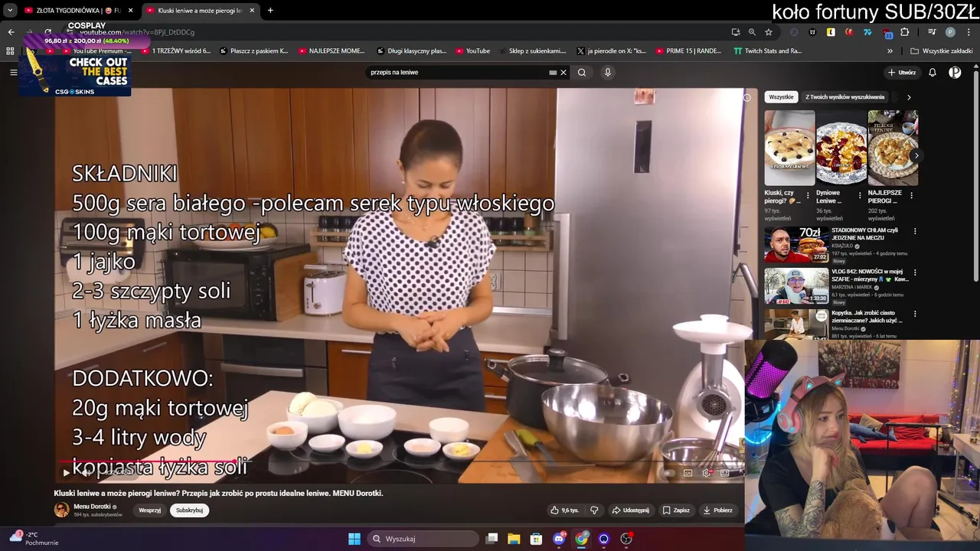980x551 pixels.
Task: Start voice search with the microphone icon
Action: pyautogui.click(x=608, y=73)
